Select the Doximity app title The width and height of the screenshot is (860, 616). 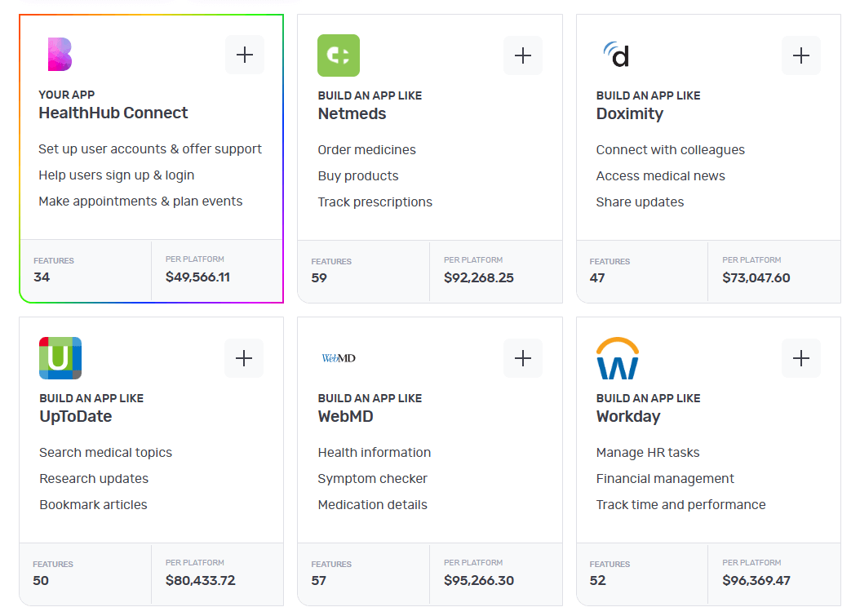click(x=630, y=113)
